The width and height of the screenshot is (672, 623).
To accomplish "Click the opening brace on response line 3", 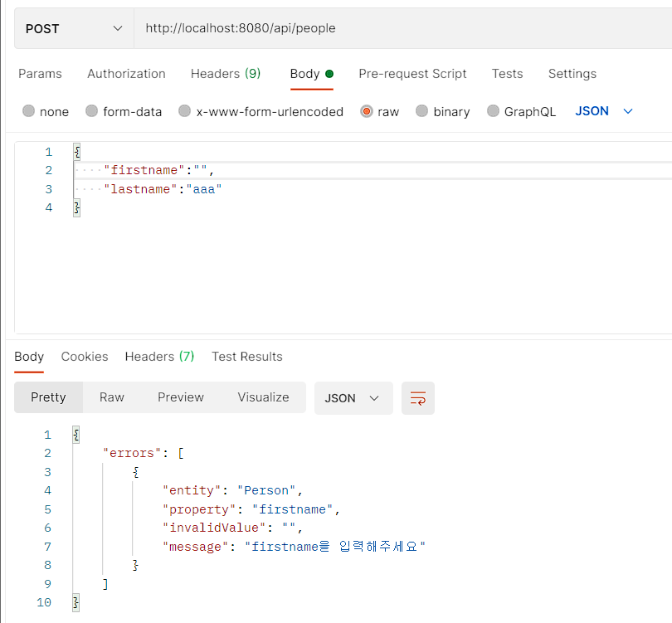I will [135, 472].
